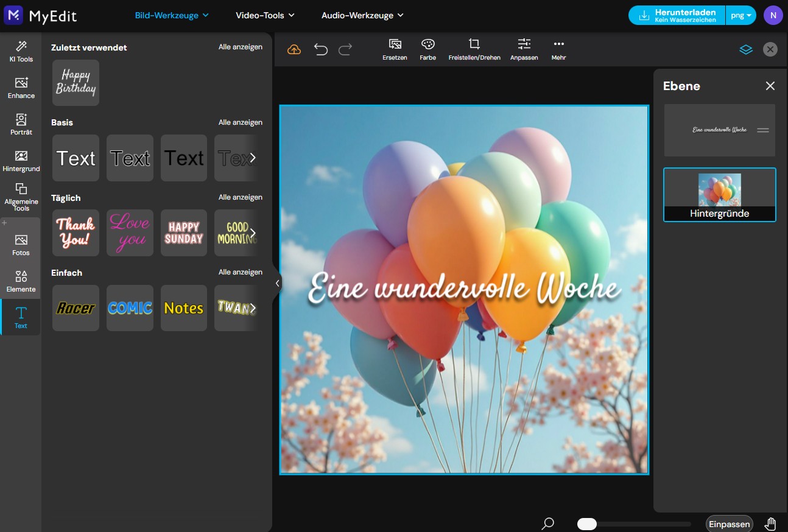Open the Audio-Werkzeuge dropdown menu

(x=362, y=15)
